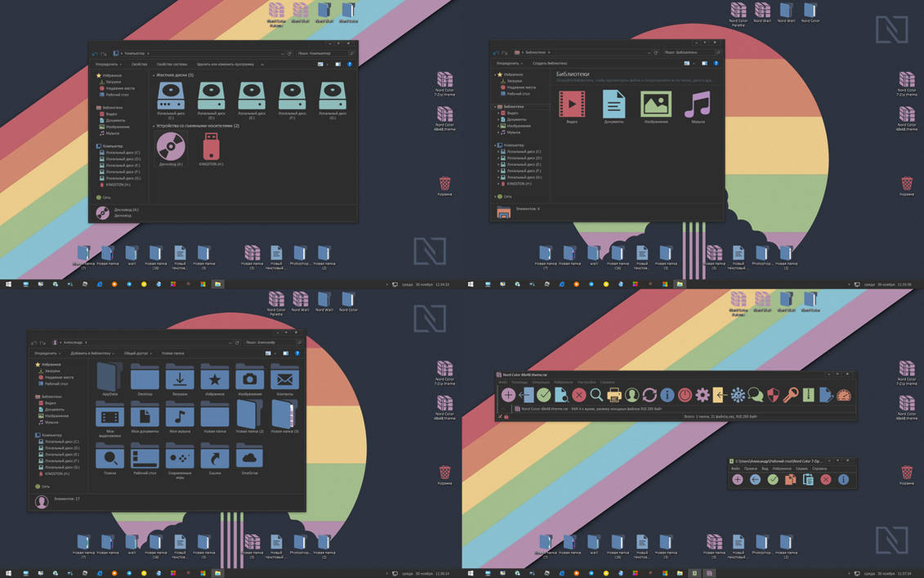The image size is (924, 578).
Task: Click the green checkmark Test icon in 7-Zip
Action: (773, 480)
